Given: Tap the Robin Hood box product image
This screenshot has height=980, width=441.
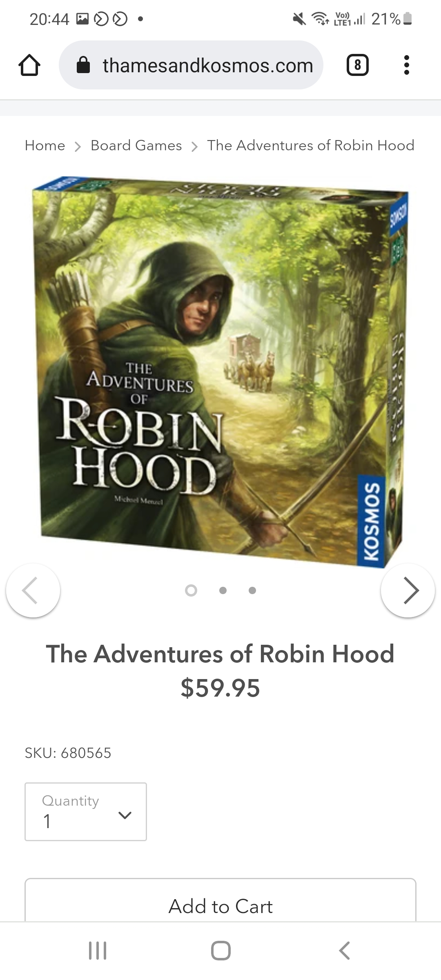Looking at the screenshot, I should [x=220, y=372].
